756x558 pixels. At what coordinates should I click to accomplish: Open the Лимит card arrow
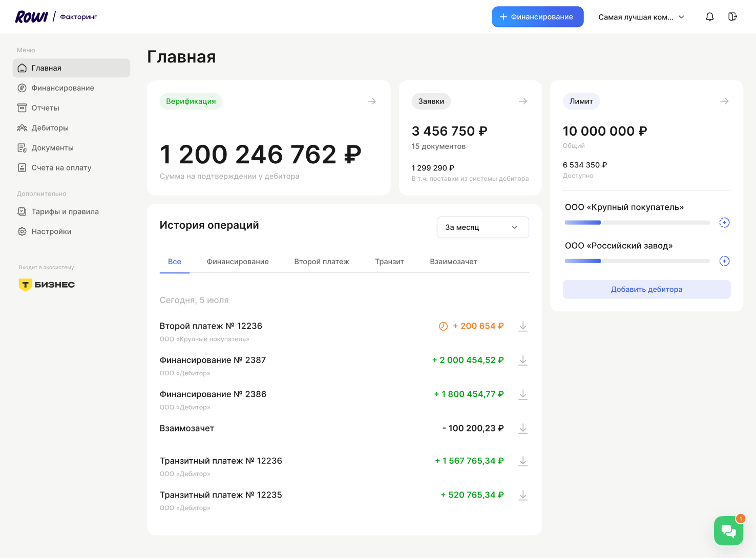point(724,101)
